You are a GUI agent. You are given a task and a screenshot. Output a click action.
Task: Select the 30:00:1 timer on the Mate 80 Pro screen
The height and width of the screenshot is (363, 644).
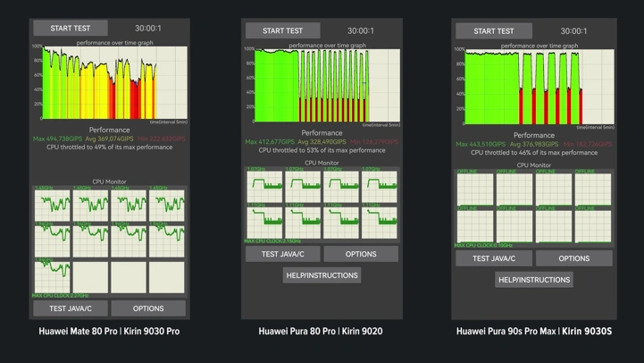point(148,28)
